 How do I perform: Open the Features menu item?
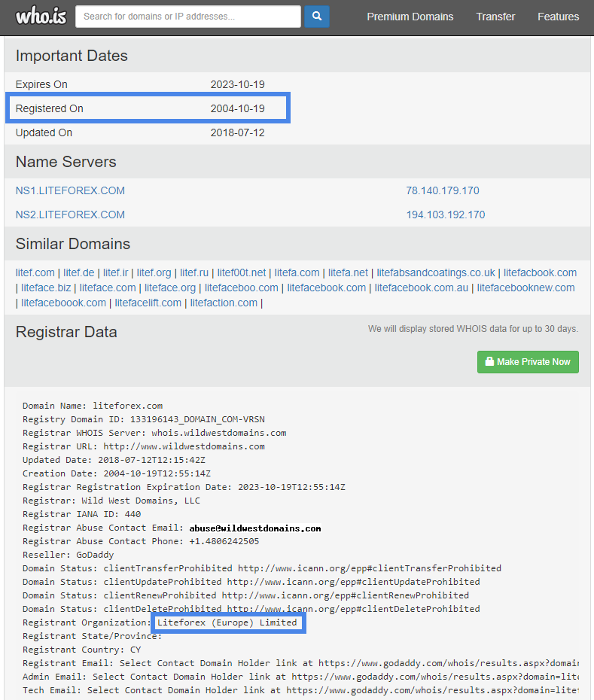coord(559,17)
